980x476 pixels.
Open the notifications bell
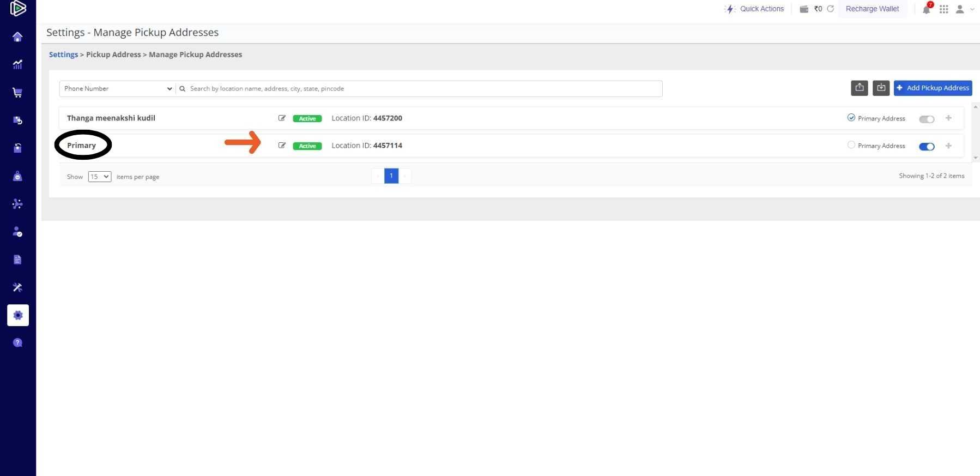pos(927,9)
